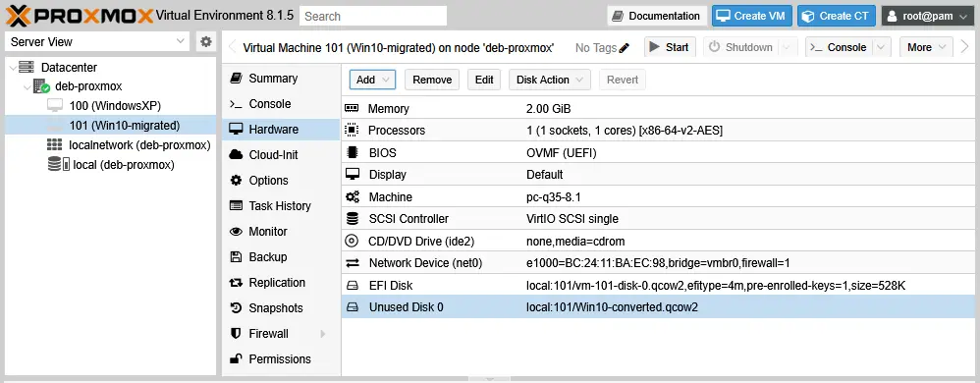Viewport: 980px width, 383px height.
Task: Open the Console tab in side menu
Action: click(281, 104)
